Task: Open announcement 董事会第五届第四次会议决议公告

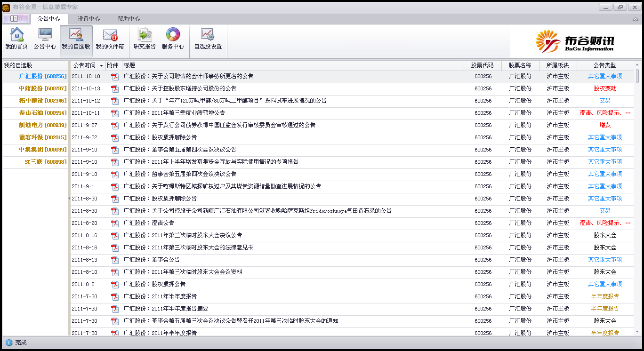Action: [x=180, y=150]
